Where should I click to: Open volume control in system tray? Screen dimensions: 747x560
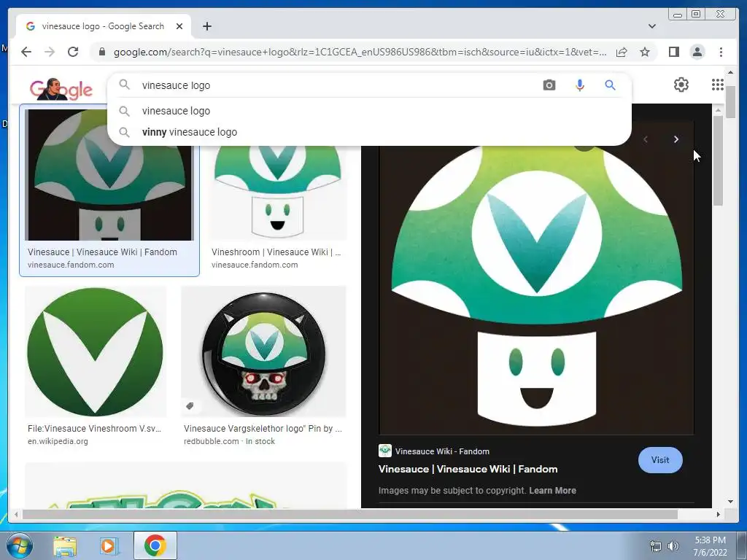tap(673, 546)
